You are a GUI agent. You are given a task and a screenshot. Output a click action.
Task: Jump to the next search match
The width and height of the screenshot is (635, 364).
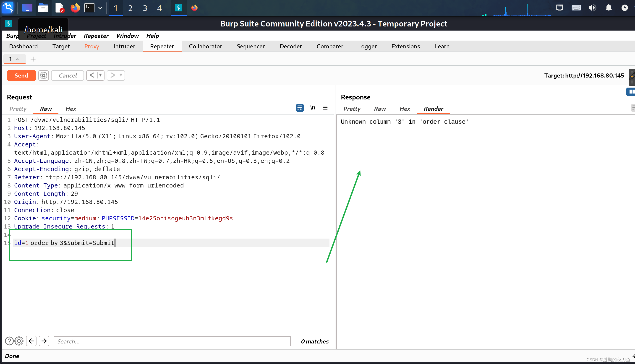point(44,341)
